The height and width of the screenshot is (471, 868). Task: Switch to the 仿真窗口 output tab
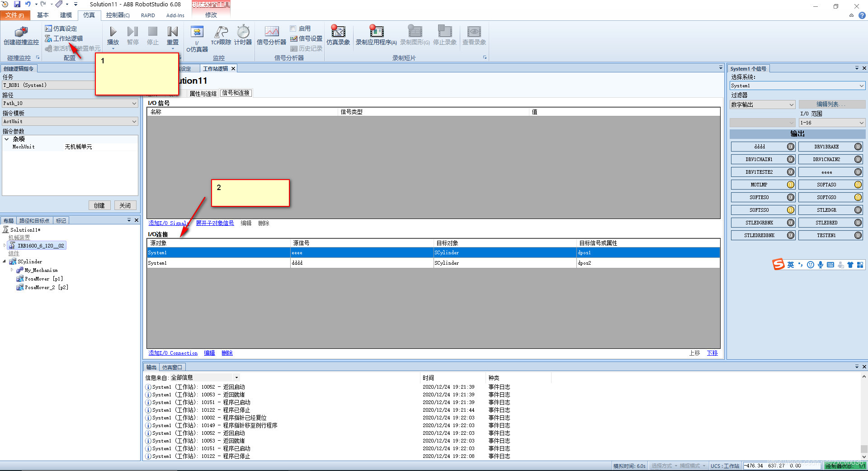click(x=172, y=367)
